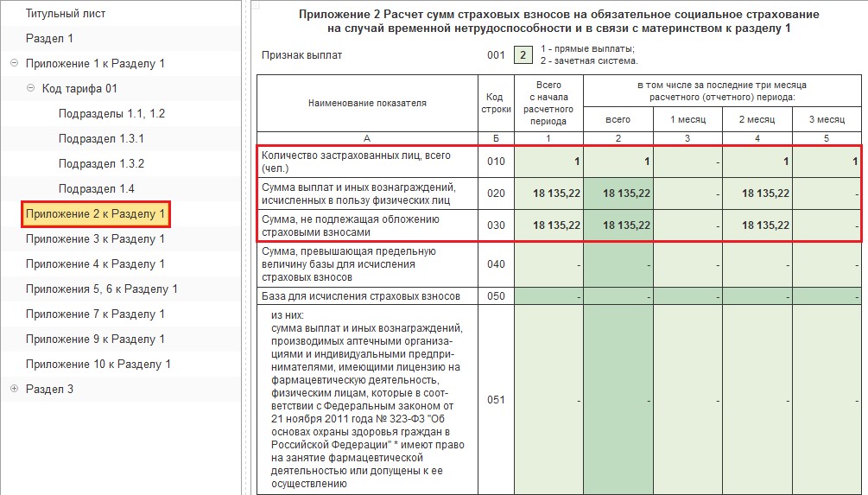
Task: Open 'Подразделы 1.1, 1.2' item
Action: [111, 113]
